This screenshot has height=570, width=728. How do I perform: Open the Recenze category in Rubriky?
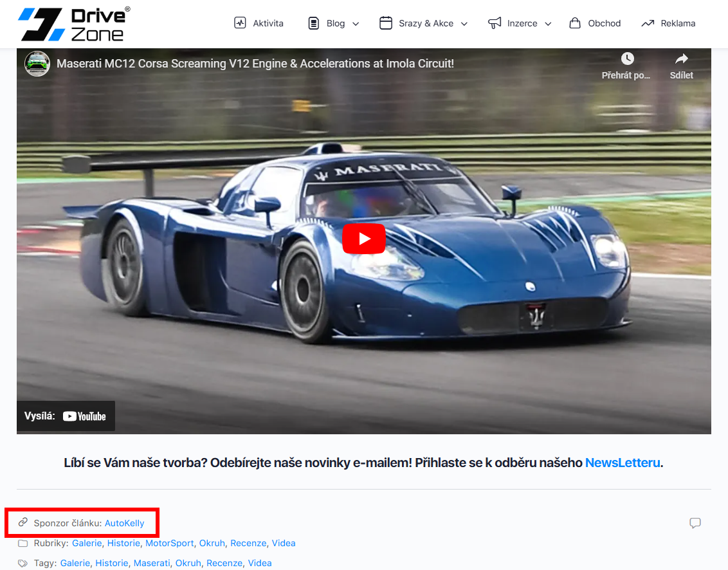point(248,543)
